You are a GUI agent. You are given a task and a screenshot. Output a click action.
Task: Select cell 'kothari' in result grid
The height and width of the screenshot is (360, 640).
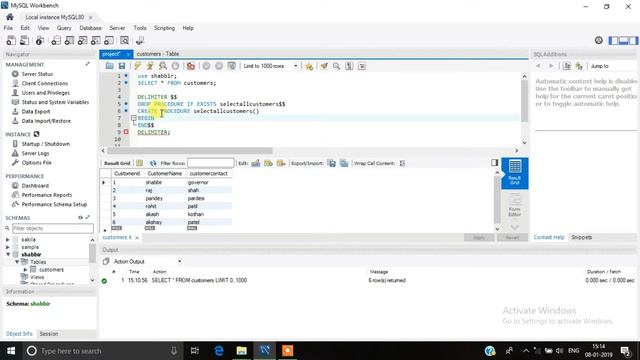pos(196,214)
